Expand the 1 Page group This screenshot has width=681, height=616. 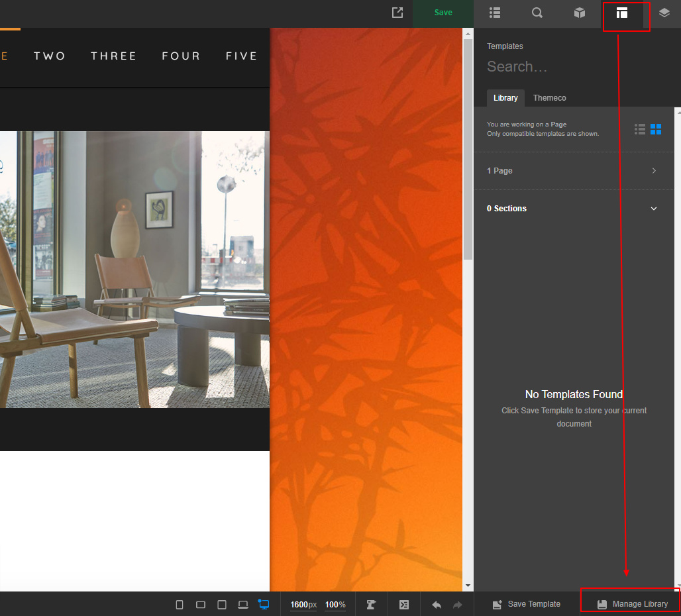(654, 171)
